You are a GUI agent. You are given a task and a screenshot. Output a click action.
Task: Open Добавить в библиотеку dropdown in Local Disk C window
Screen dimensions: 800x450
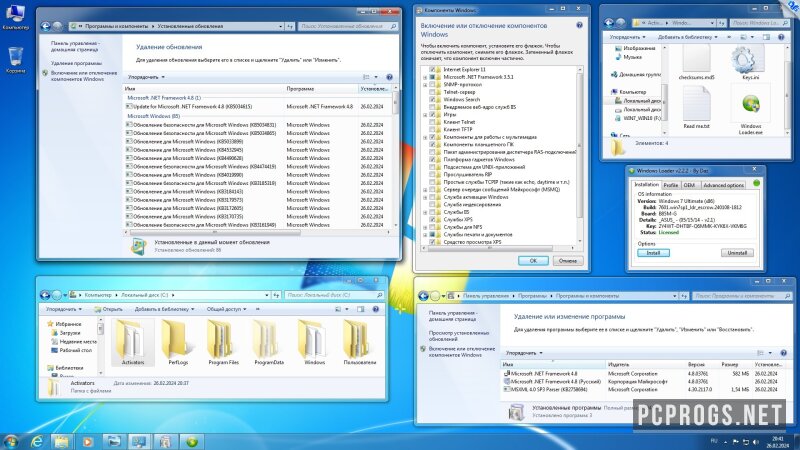(164, 309)
